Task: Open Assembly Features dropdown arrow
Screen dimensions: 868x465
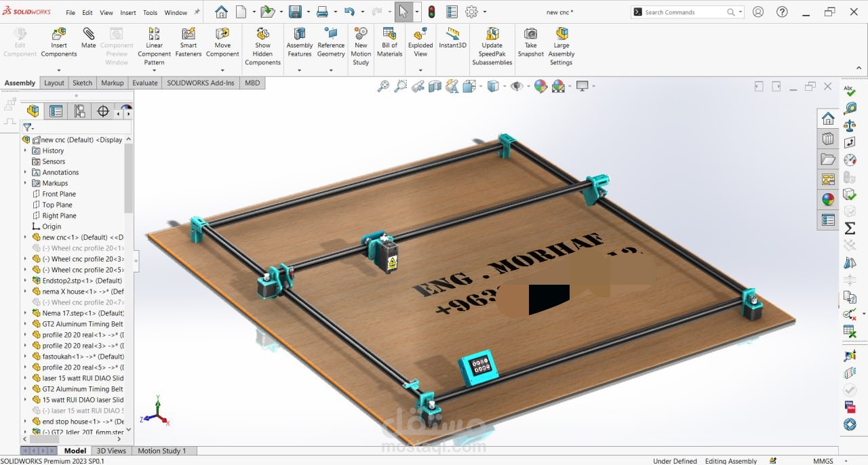Action: click(x=299, y=70)
